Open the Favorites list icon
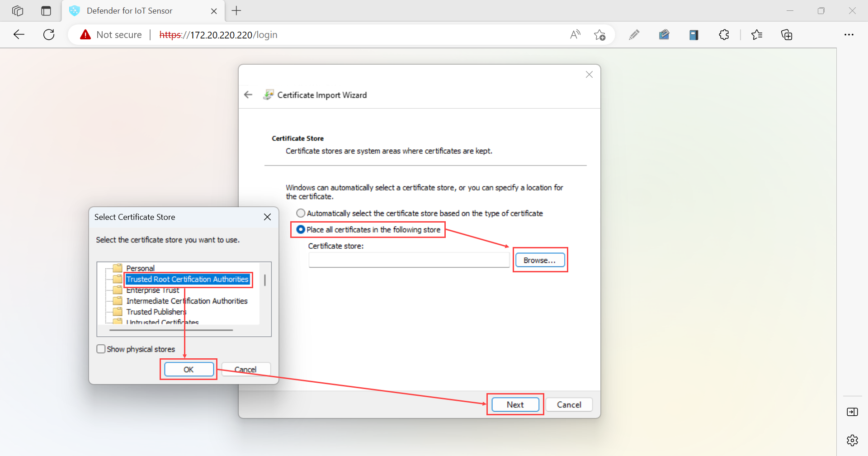Image resolution: width=868 pixels, height=456 pixels. tap(757, 34)
